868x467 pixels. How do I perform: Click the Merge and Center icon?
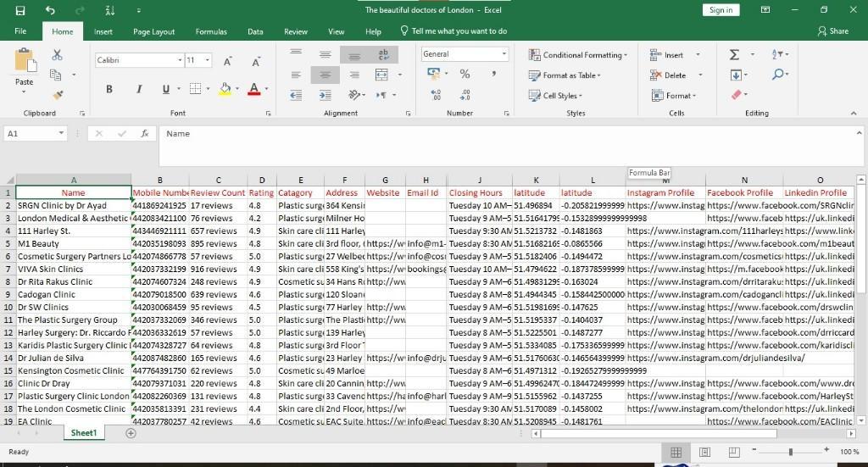381,74
